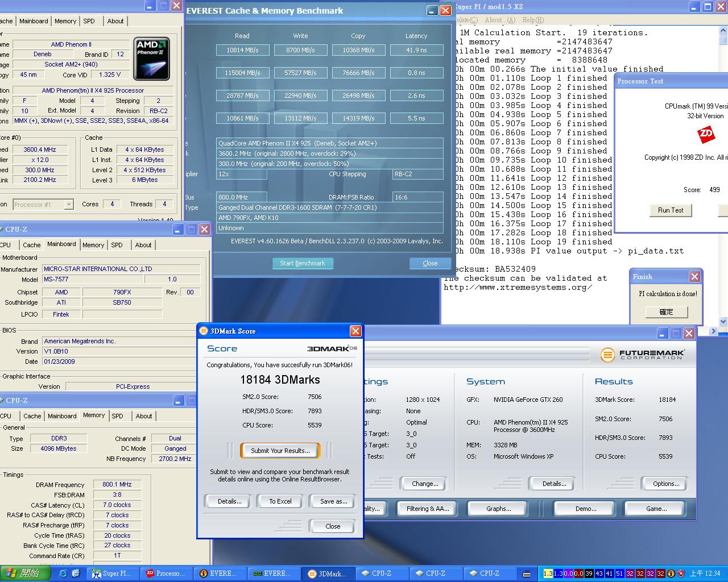Screen dimensions: 728x582
Task: Activate the 3DMark taskbar item
Action: coord(326,573)
